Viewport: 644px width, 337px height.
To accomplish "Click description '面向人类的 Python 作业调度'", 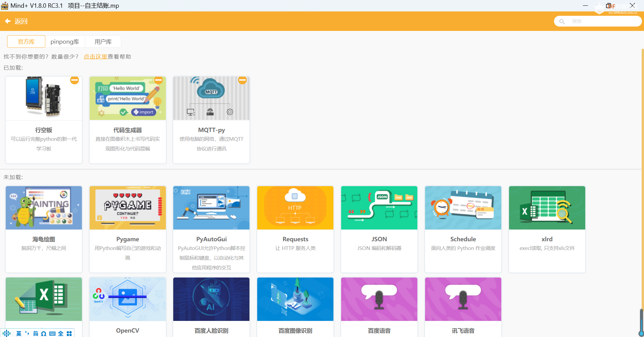I will 463,248.
